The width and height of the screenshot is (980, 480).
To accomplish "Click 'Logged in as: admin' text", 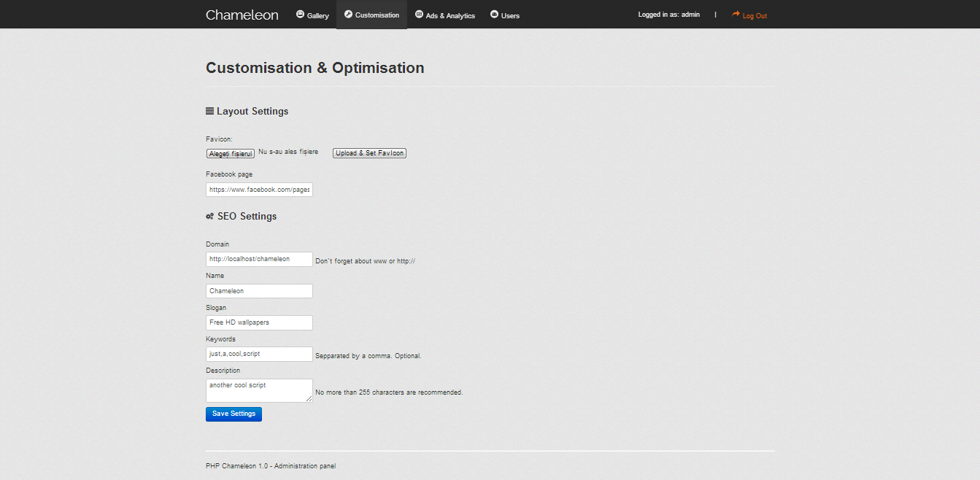I will coord(668,15).
